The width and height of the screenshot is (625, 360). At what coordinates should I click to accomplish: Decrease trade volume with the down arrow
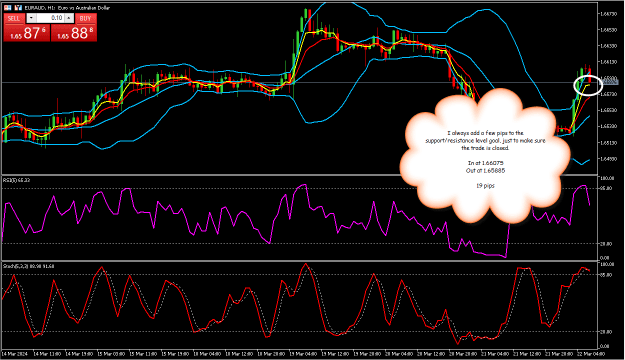point(31,18)
